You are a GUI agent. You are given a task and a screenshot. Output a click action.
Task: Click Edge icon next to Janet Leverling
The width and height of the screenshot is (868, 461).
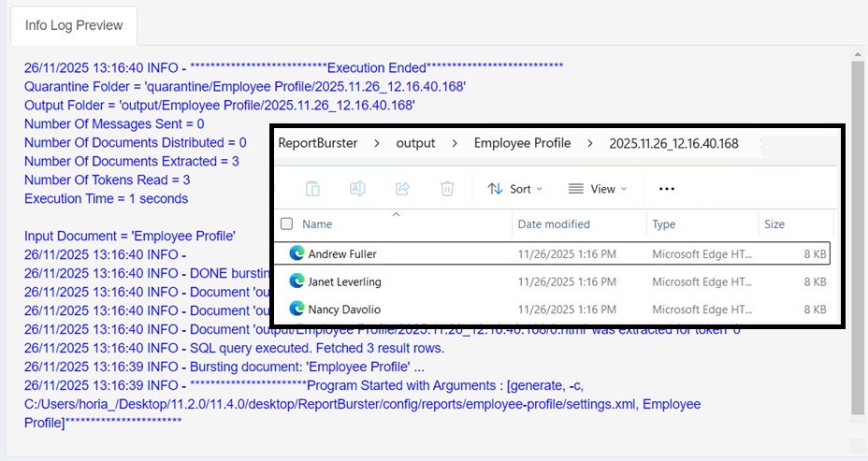click(x=297, y=281)
